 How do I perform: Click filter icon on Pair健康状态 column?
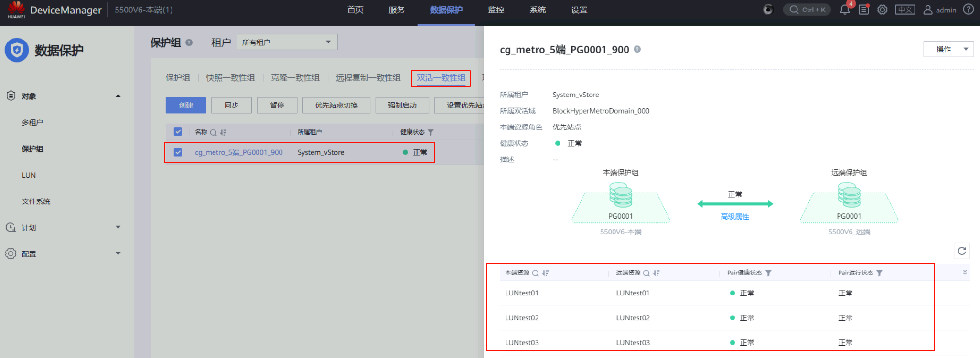pos(768,273)
